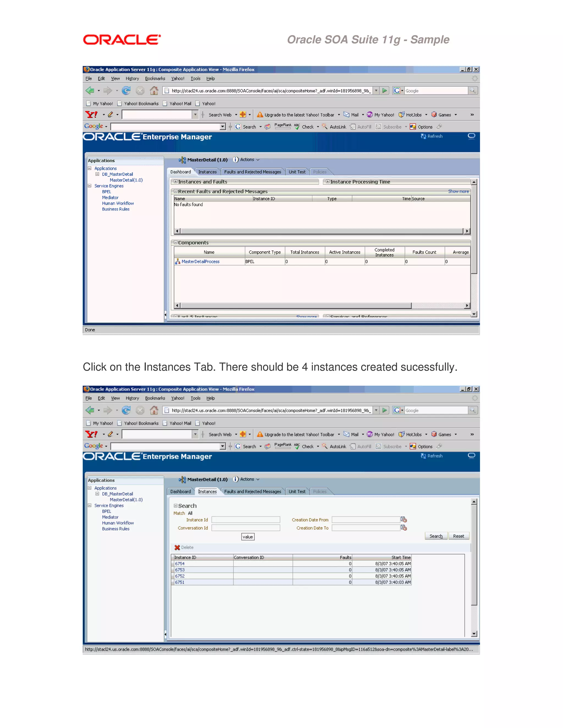Expand Instance Processing Time section

pyautogui.click(x=328, y=182)
